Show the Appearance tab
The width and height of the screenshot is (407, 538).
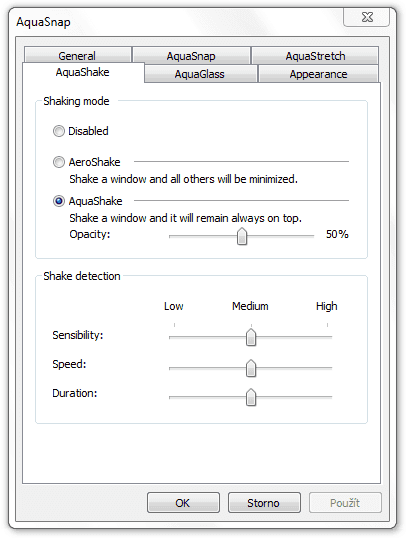click(x=318, y=74)
